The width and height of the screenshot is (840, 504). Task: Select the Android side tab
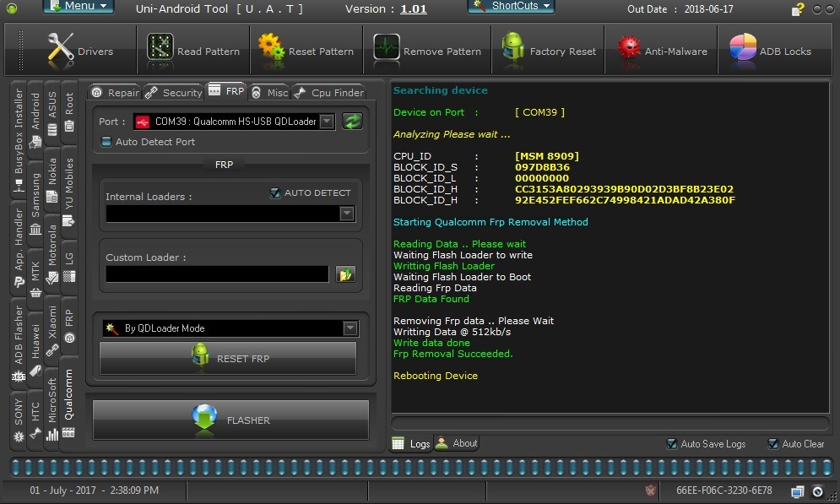coord(35,119)
